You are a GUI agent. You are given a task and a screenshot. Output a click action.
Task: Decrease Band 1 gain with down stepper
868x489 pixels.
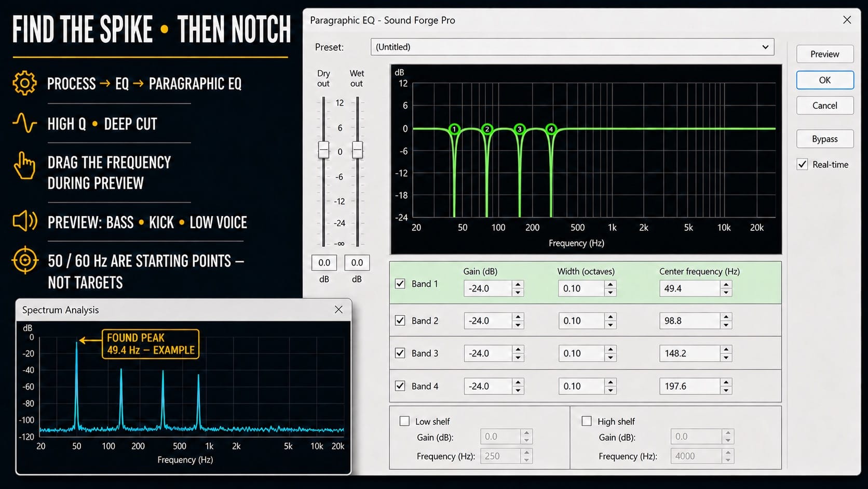518,293
